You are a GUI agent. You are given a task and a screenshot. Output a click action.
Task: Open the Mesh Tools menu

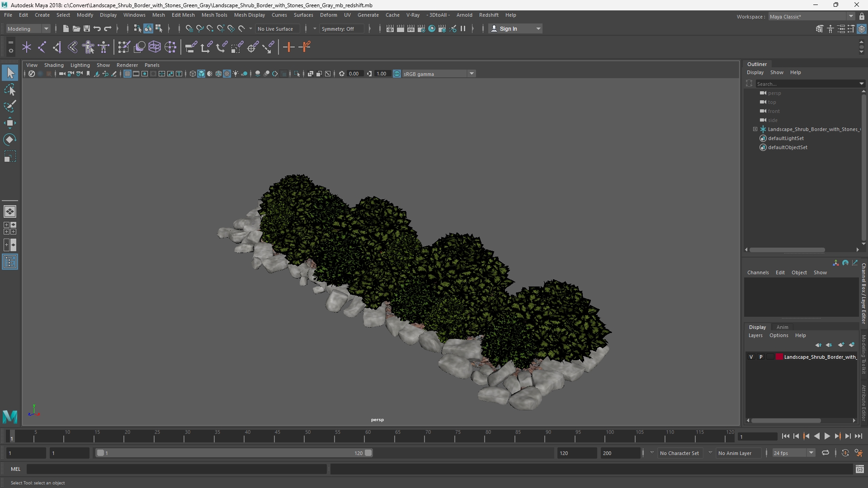coord(214,15)
